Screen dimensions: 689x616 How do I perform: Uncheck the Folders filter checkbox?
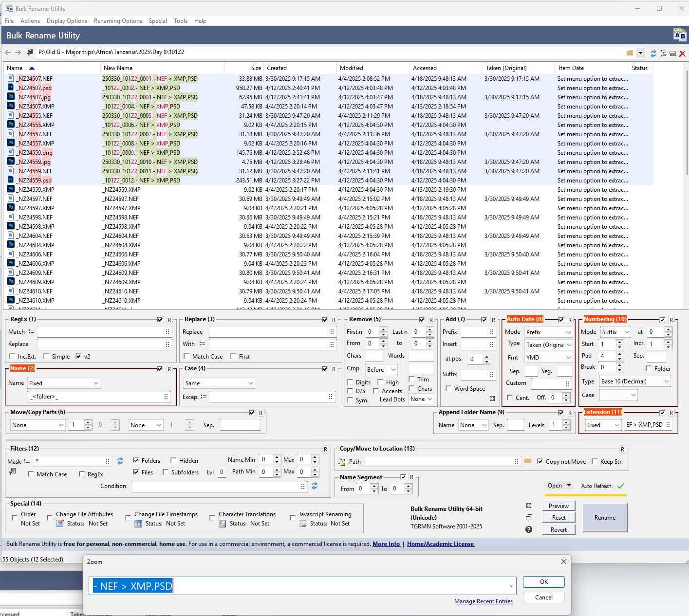(136, 460)
